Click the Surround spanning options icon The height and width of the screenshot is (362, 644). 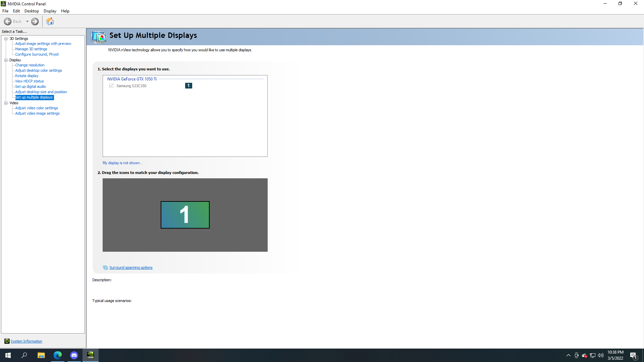105,267
